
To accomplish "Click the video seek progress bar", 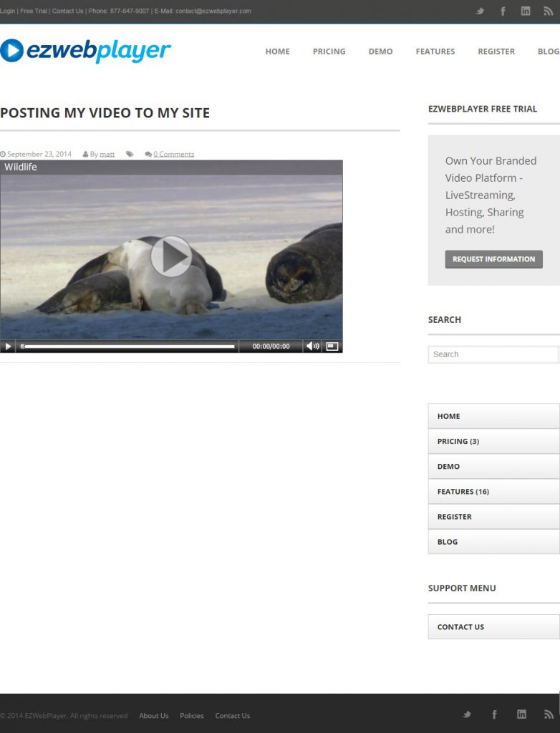I will click(x=129, y=346).
